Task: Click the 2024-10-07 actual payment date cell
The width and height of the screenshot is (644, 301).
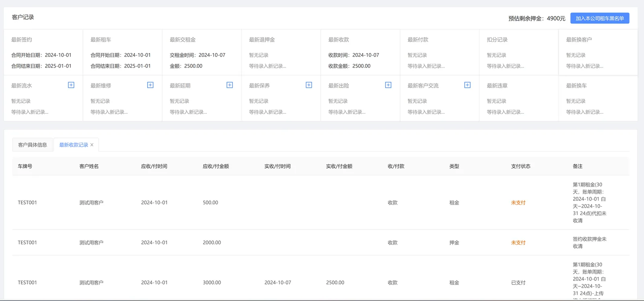Action: coord(278,283)
